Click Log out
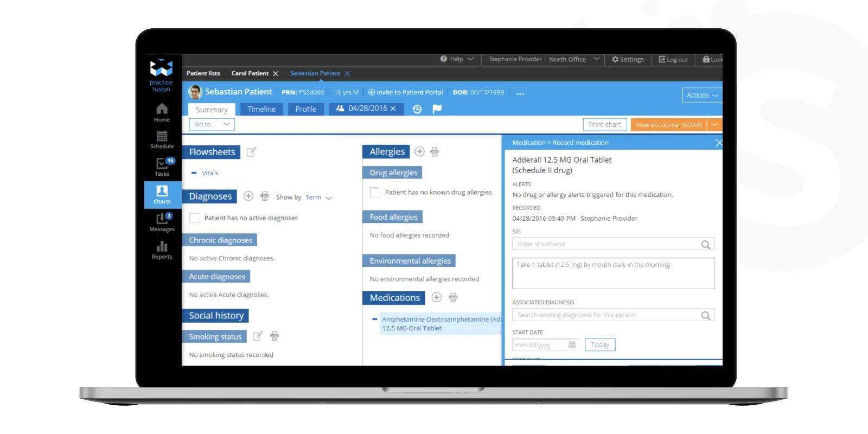 point(673,59)
